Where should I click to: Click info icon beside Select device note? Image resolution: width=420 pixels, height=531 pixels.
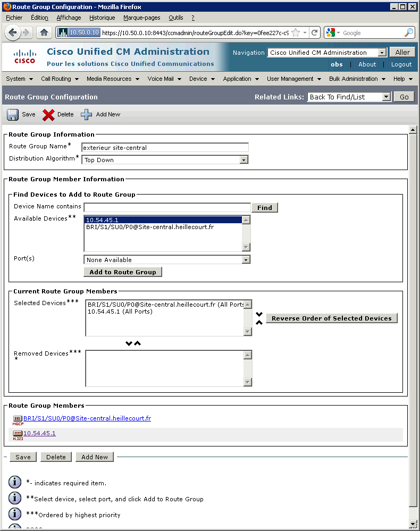point(15,498)
